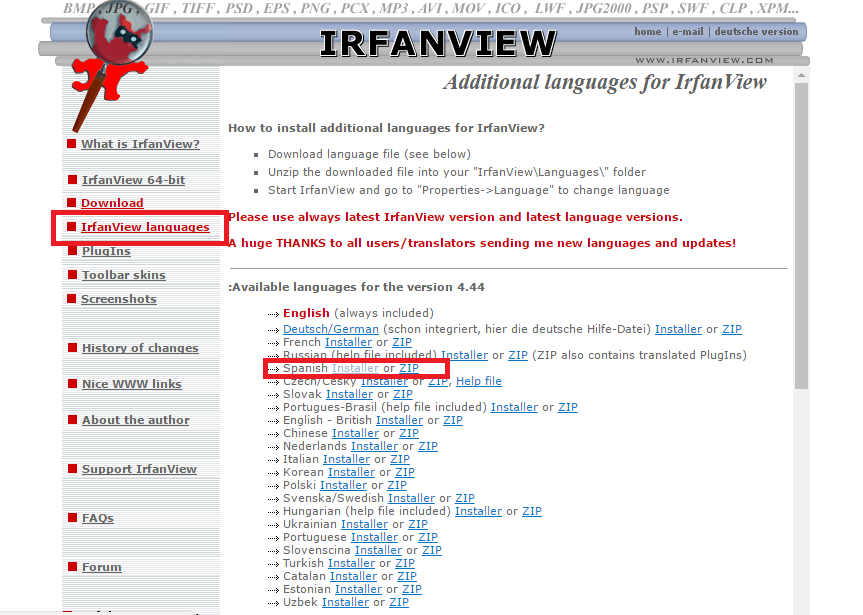This screenshot has height=615, width=863.
Task: Download the English - British ZIP
Action: pyautogui.click(x=453, y=421)
